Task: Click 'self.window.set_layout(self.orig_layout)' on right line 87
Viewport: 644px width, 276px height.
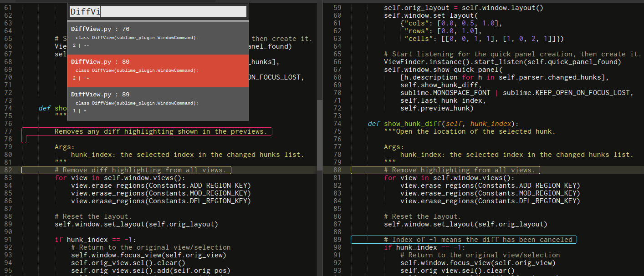Action: tap(466, 224)
